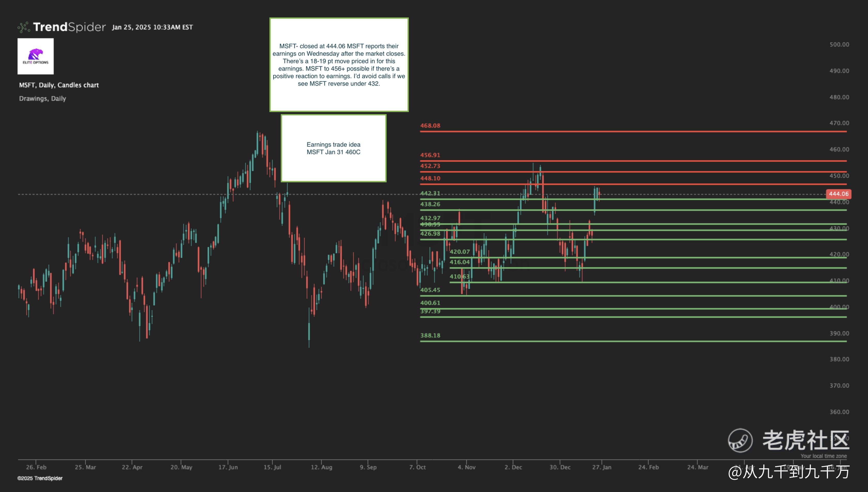
Task: Click the 'Drawings, Daily' label
Action: (x=43, y=99)
